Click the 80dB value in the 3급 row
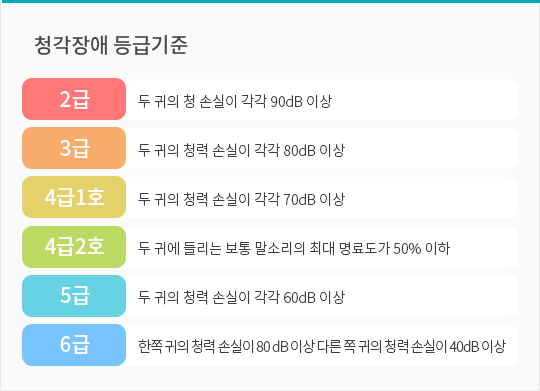540x391 pixels. point(299,151)
